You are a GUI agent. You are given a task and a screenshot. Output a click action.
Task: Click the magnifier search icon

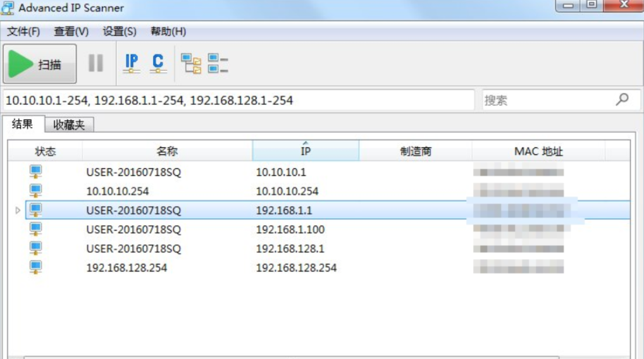622,99
